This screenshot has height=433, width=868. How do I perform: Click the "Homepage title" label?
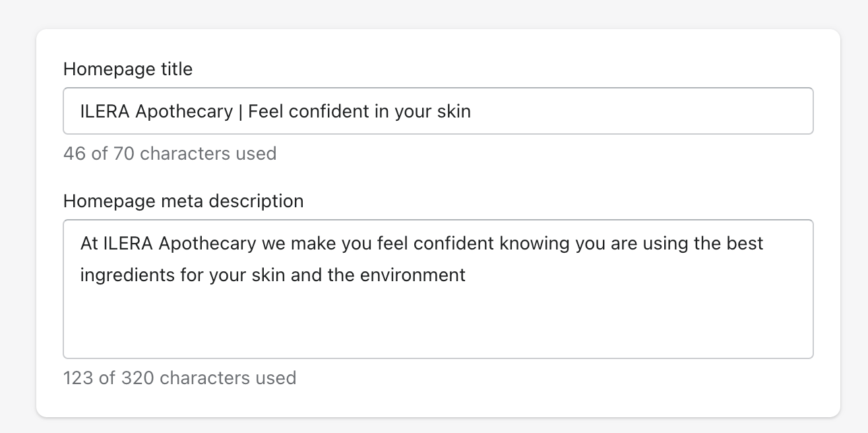coord(128,69)
